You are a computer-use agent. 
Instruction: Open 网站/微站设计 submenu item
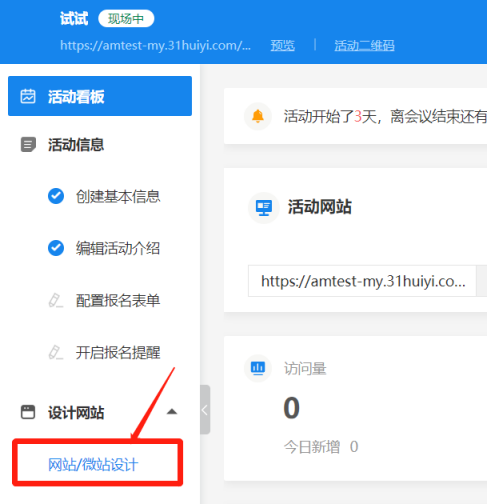click(x=93, y=465)
